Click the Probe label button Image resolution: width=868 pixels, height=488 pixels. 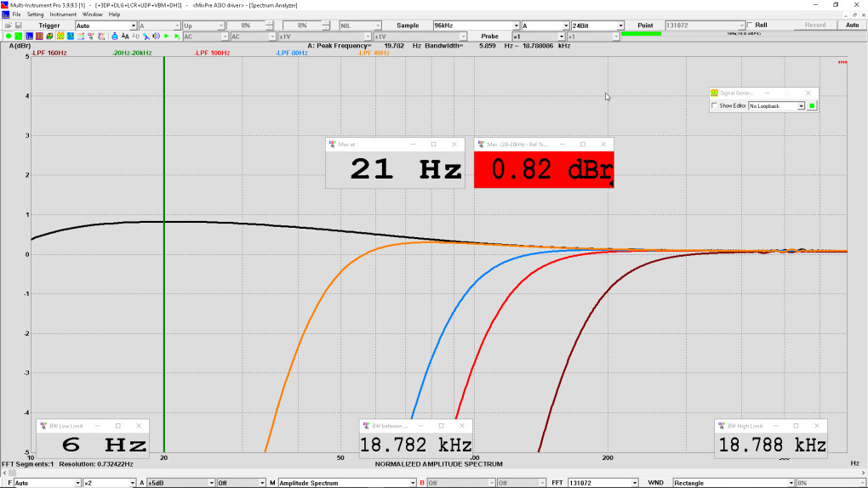tap(489, 37)
